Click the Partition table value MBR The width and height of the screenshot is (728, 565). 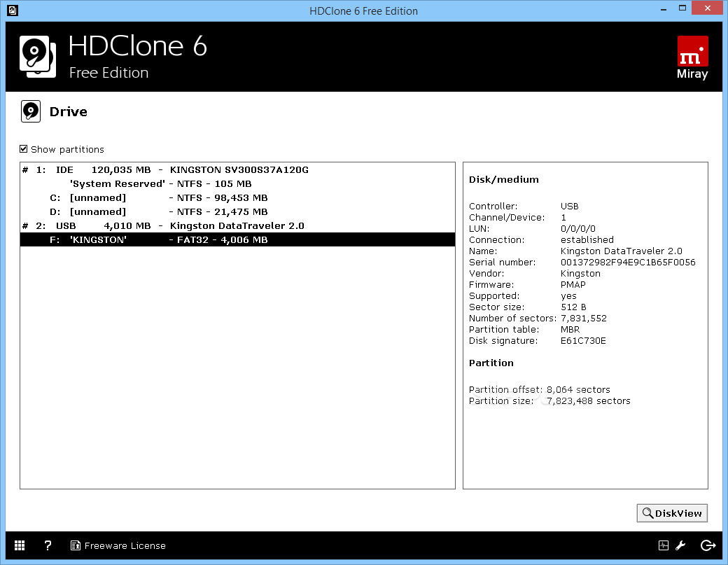[x=570, y=330]
